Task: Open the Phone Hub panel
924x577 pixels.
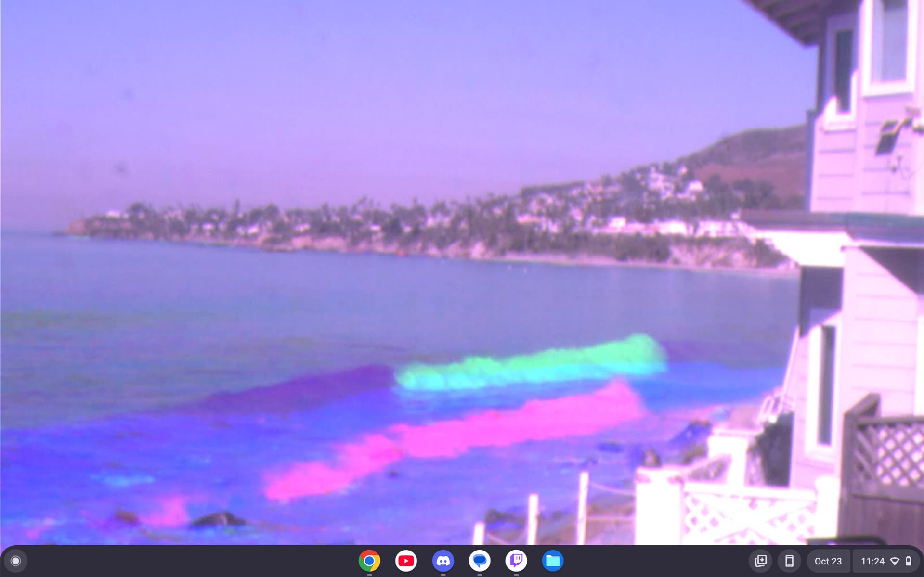Action: (789, 561)
